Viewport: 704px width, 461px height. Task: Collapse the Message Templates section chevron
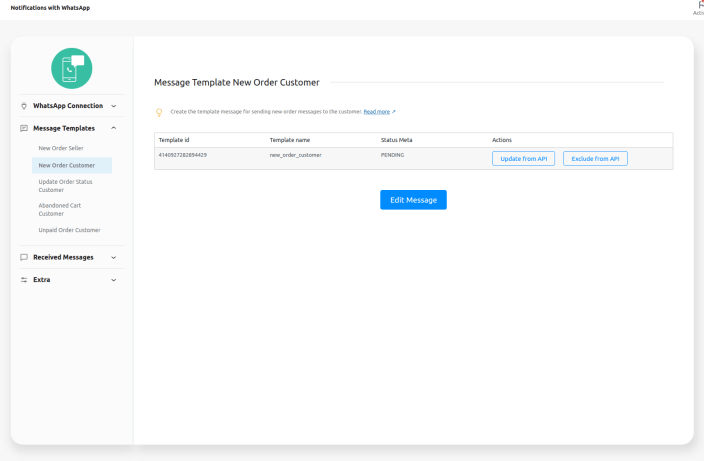113,128
